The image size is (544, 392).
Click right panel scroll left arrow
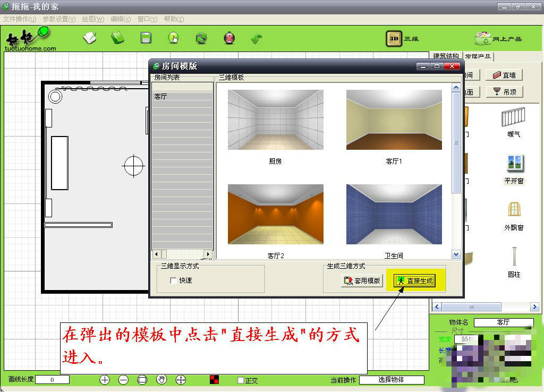(x=437, y=306)
